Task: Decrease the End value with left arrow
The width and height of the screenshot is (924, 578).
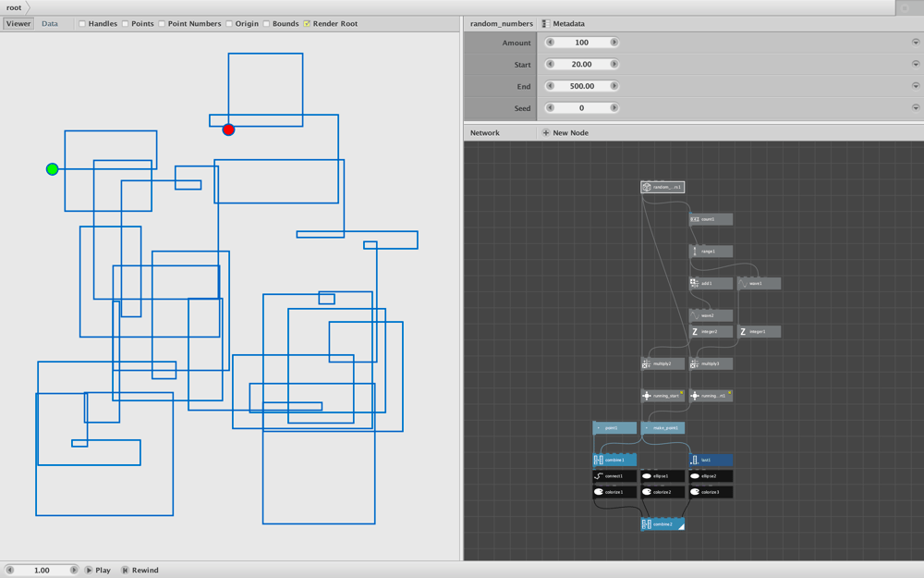Action: click(551, 86)
